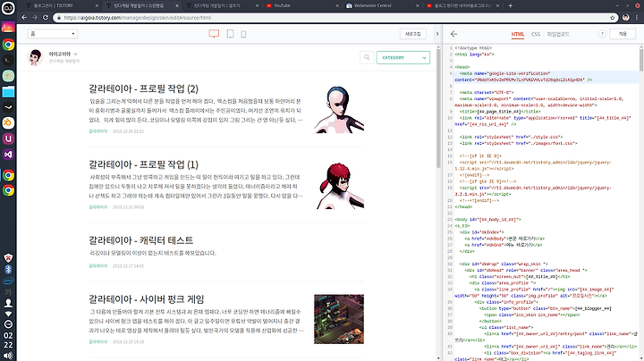644x361 pixels.
Task: Select the desktop preview icon
Action: tap(214, 34)
